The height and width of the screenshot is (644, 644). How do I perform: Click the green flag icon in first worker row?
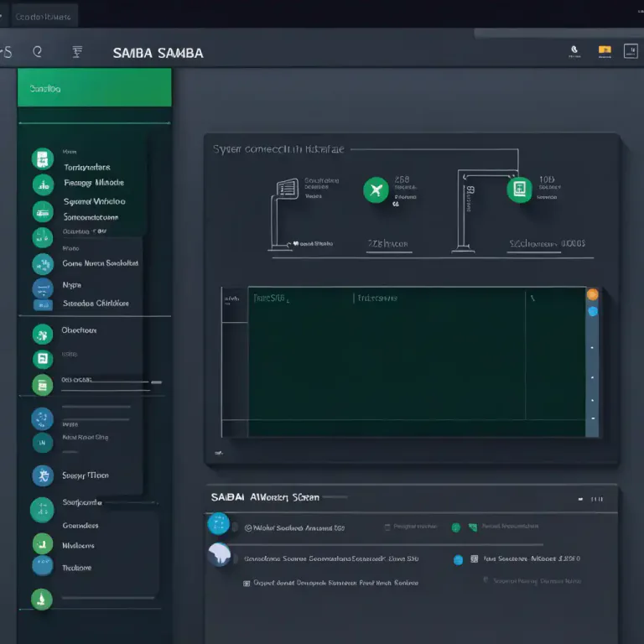point(473,527)
